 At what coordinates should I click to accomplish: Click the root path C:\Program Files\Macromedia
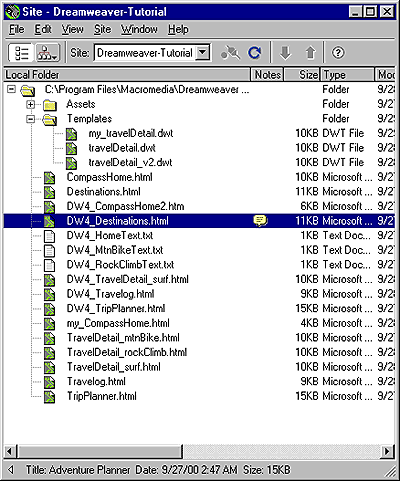[x=147, y=89]
